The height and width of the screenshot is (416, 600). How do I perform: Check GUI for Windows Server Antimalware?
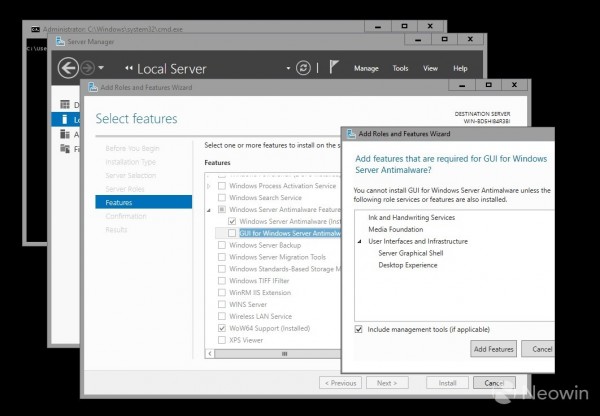(233, 233)
